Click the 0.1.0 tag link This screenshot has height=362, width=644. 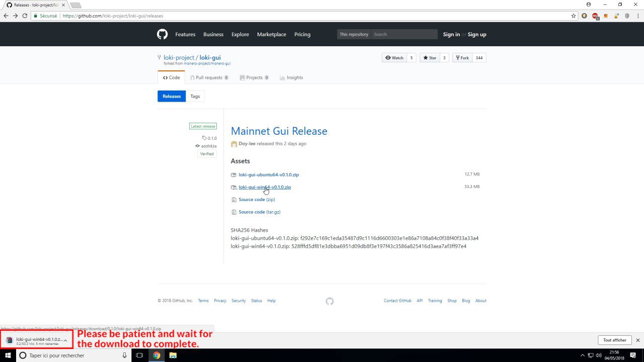(x=209, y=138)
